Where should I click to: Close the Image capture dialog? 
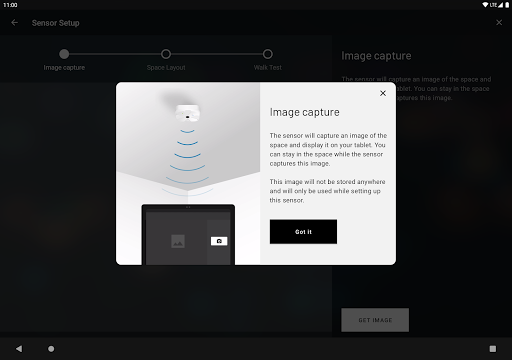tap(383, 93)
